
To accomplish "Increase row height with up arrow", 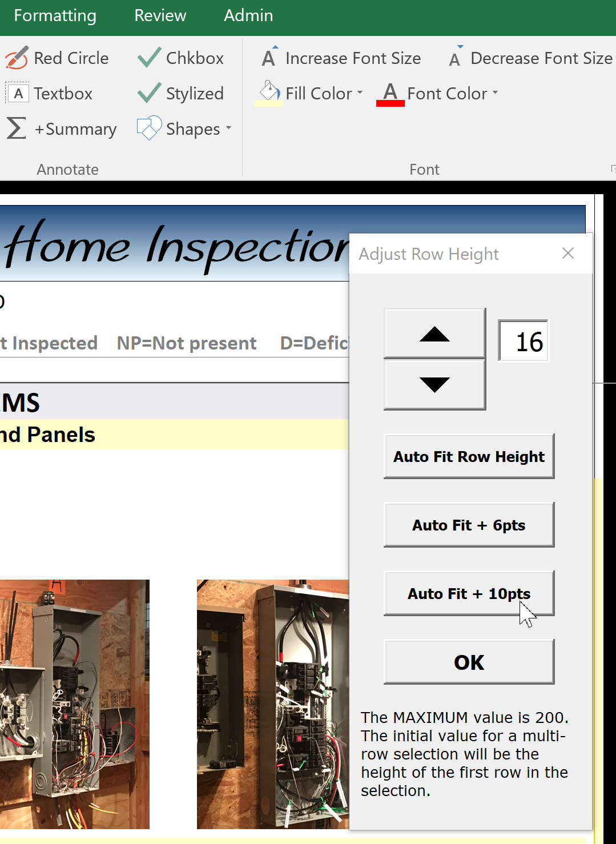I will 434,334.
